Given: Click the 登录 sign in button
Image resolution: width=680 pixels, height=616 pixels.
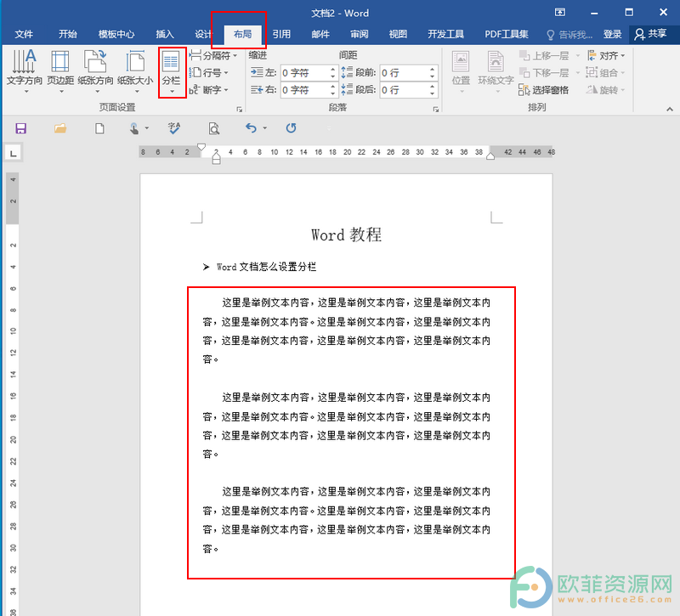Looking at the screenshot, I should (612, 34).
